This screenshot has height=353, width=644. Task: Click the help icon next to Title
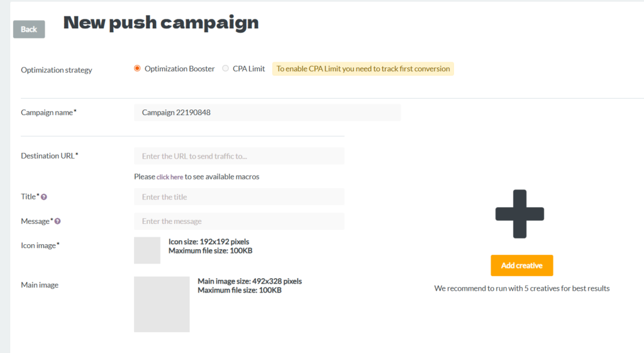[44, 197]
